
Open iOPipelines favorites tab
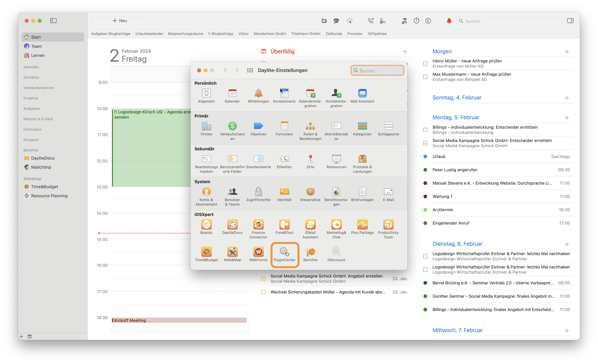[x=377, y=34]
